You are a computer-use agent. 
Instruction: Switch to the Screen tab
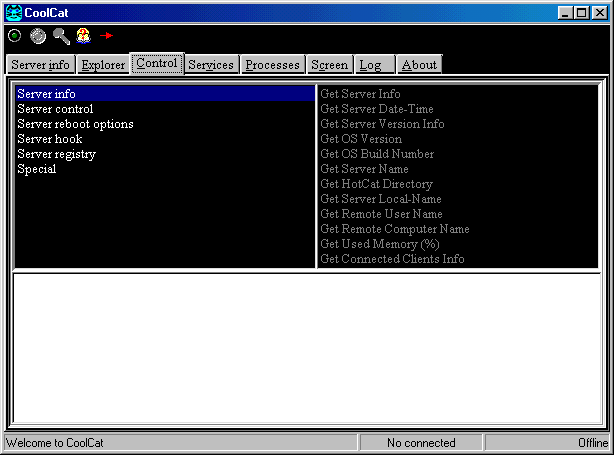click(x=329, y=65)
